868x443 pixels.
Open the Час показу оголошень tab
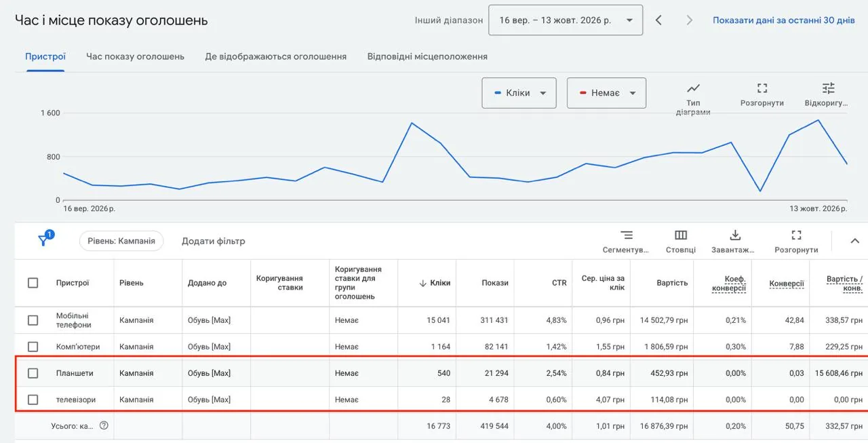click(135, 57)
